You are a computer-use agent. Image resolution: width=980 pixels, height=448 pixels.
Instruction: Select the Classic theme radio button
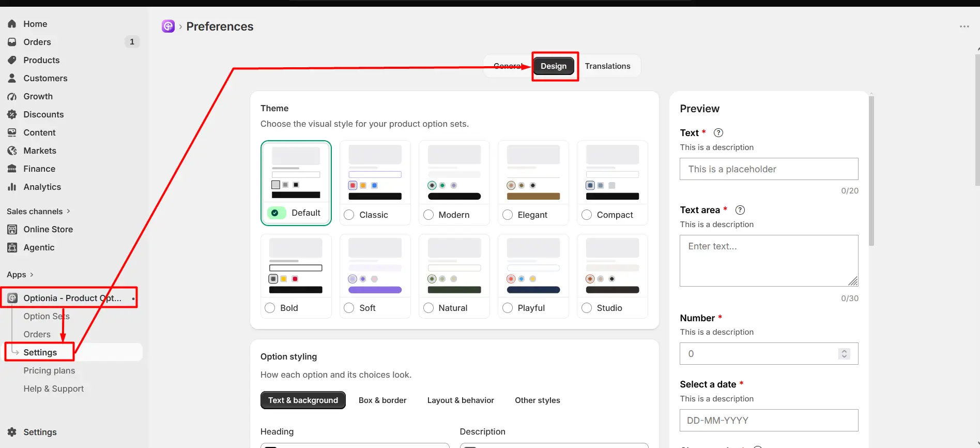click(x=349, y=215)
